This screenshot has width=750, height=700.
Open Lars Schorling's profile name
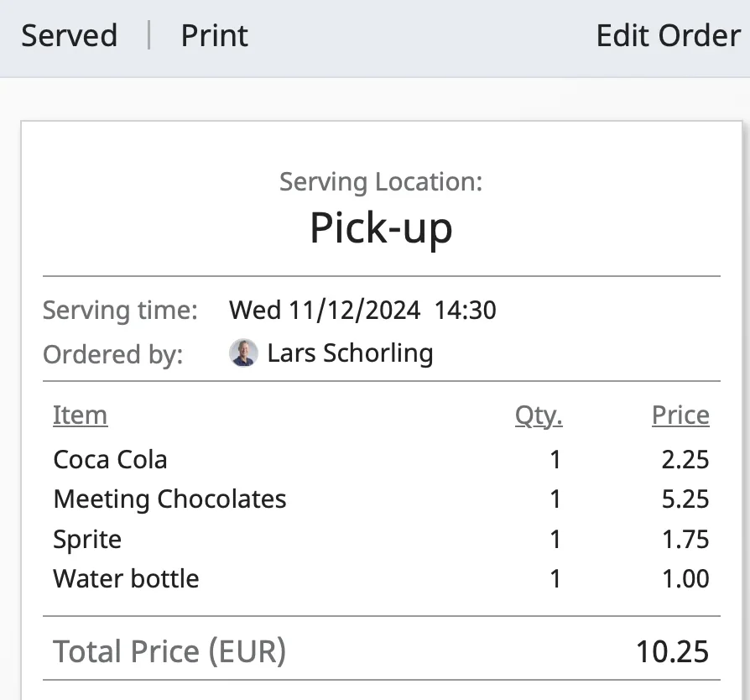tap(350, 353)
